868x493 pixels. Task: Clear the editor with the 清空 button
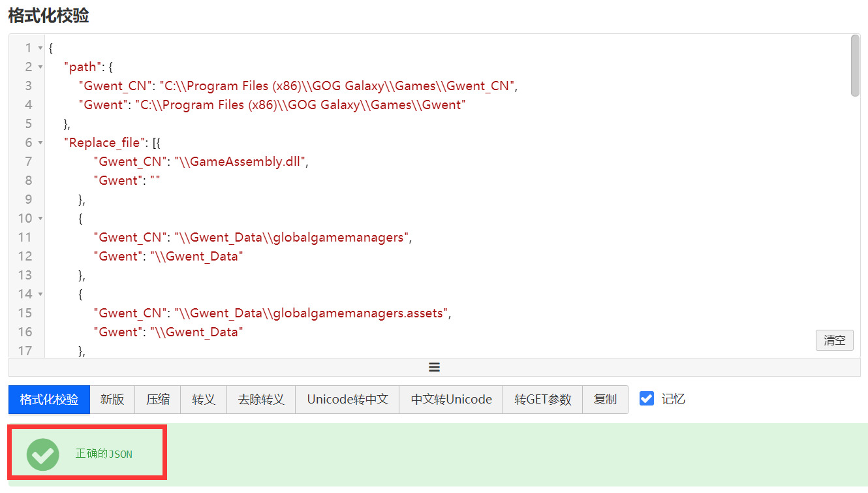[834, 340]
